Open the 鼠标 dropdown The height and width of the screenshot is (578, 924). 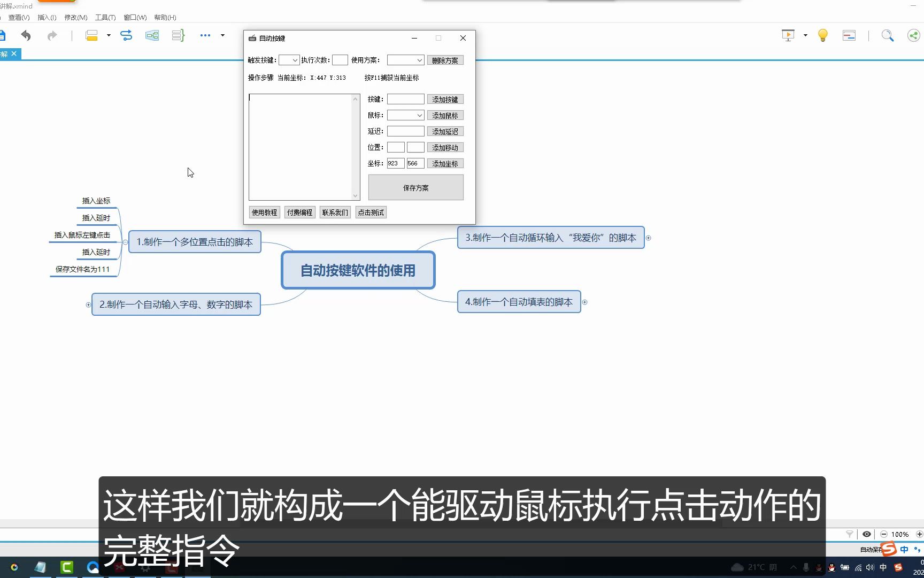pyautogui.click(x=406, y=115)
